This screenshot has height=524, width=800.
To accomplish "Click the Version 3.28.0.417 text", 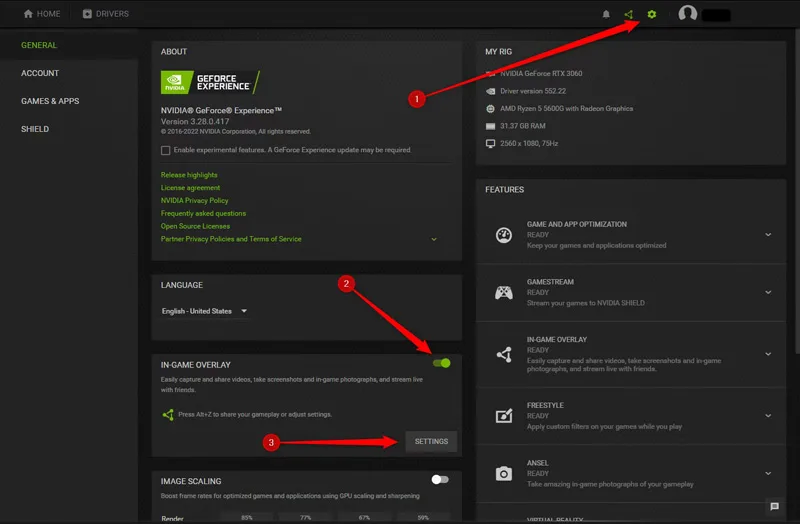I will coord(195,121).
